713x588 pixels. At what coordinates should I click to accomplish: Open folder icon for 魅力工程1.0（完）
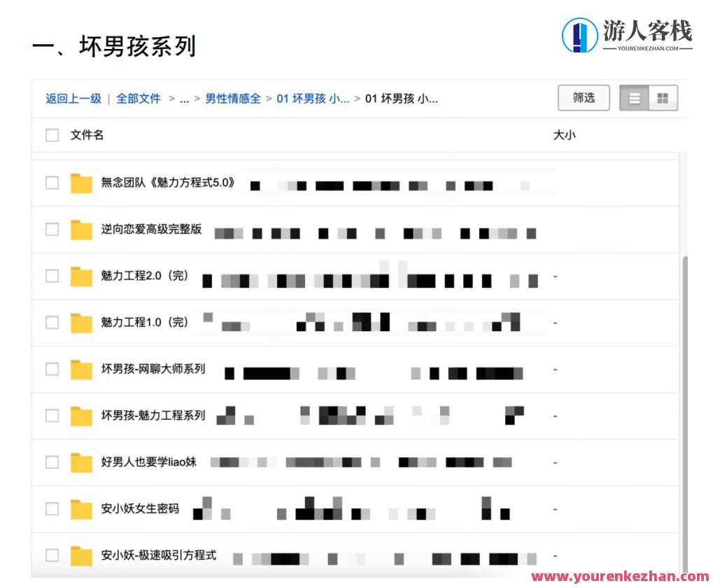click(x=81, y=323)
